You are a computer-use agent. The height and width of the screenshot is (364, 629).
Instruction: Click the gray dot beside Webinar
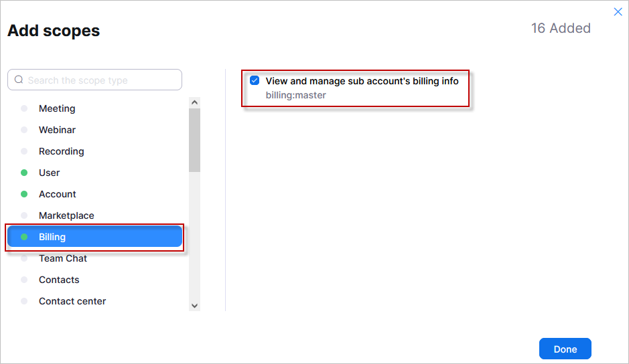pyautogui.click(x=24, y=130)
